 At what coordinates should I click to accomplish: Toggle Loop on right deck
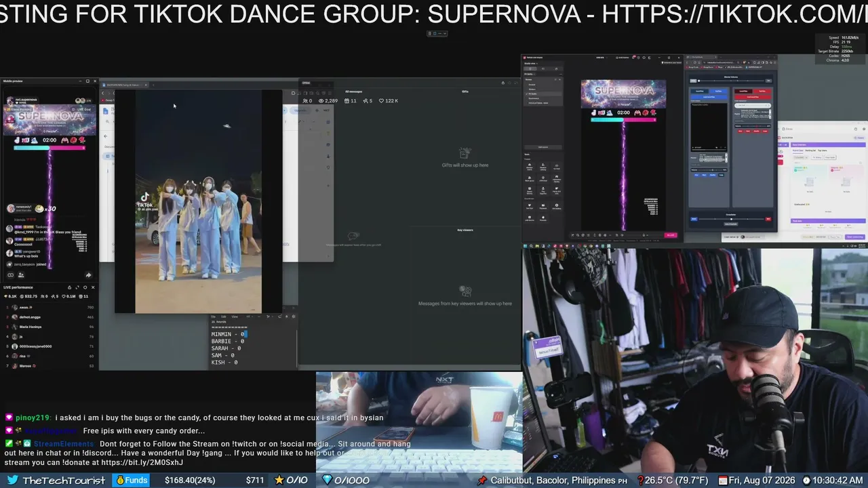(x=765, y=131)
